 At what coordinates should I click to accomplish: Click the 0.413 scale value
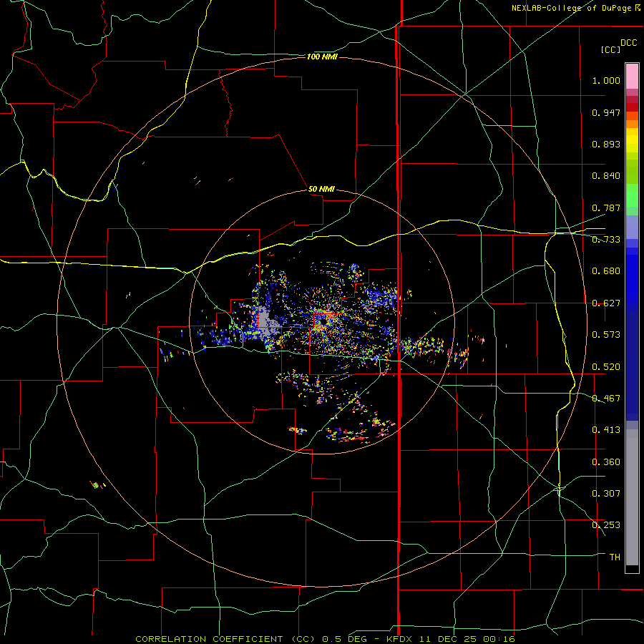[606, 430]
